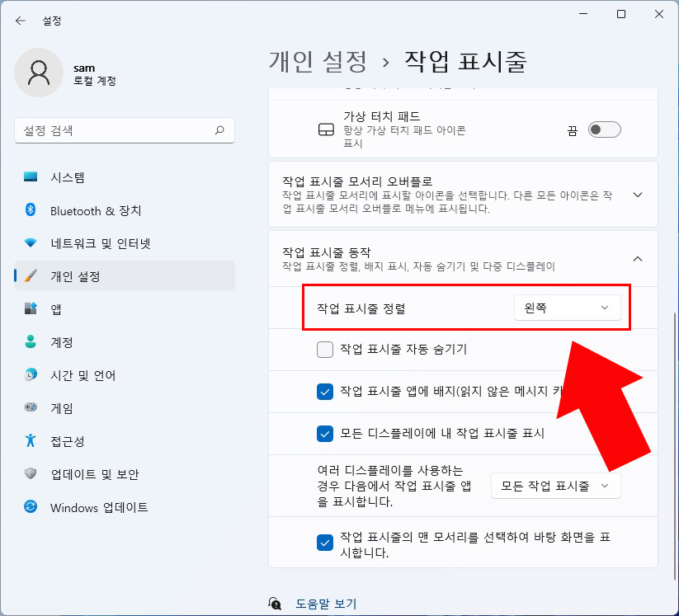Disable 모든 디스플레이에 내 작업 표시줄 표시
Screen dimensions: 679x616
point(325,434)
